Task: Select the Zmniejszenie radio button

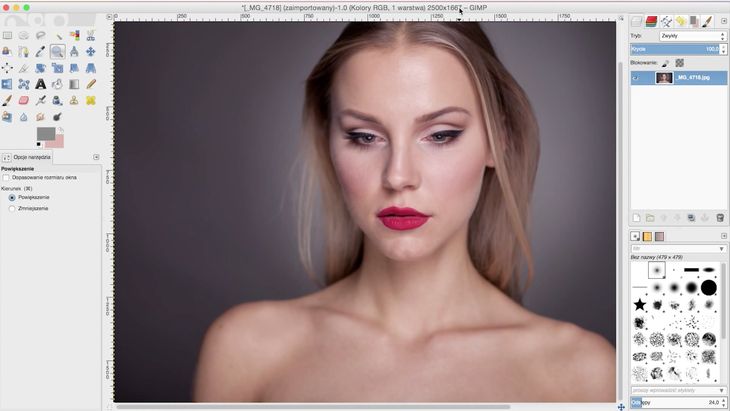Action: click(12, 209)
